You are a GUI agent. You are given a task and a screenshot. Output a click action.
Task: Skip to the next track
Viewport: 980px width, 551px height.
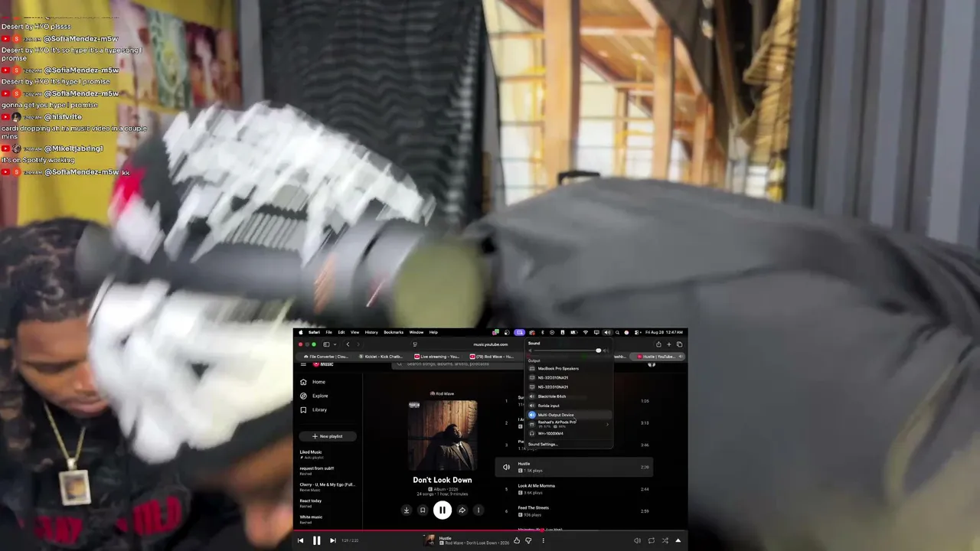[x=332, y=540]
